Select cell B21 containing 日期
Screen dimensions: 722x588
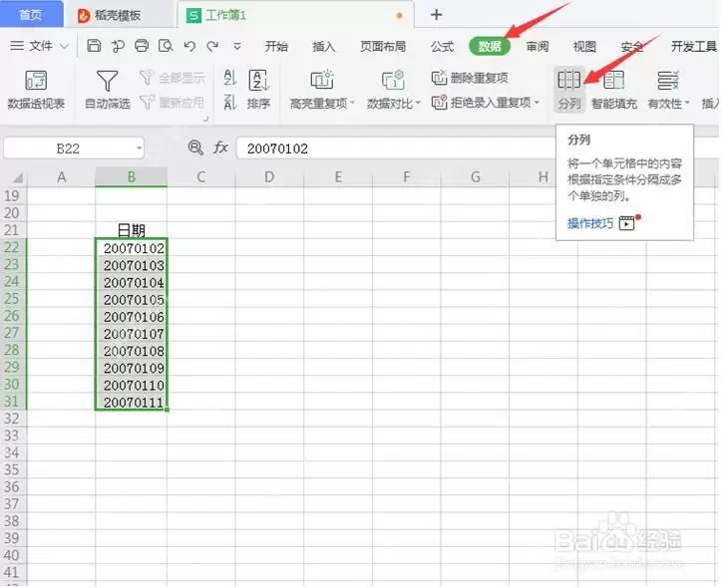(x=132, y=229)
